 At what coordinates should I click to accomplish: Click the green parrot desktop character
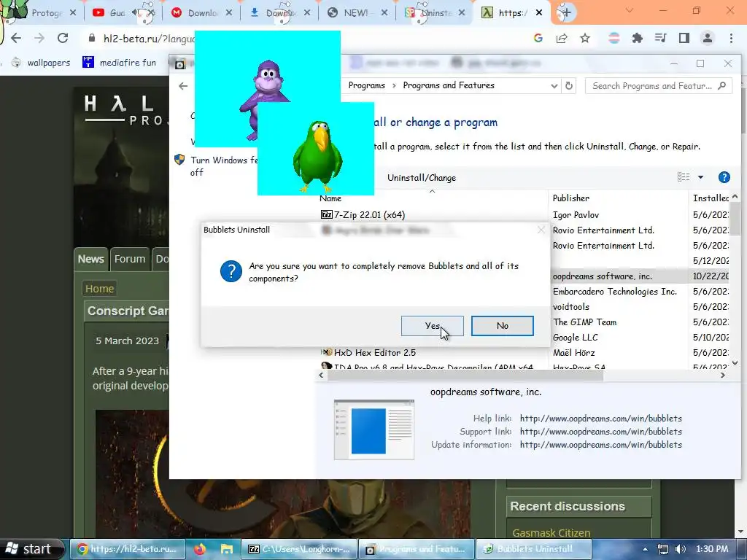click(x=317, y=156)
